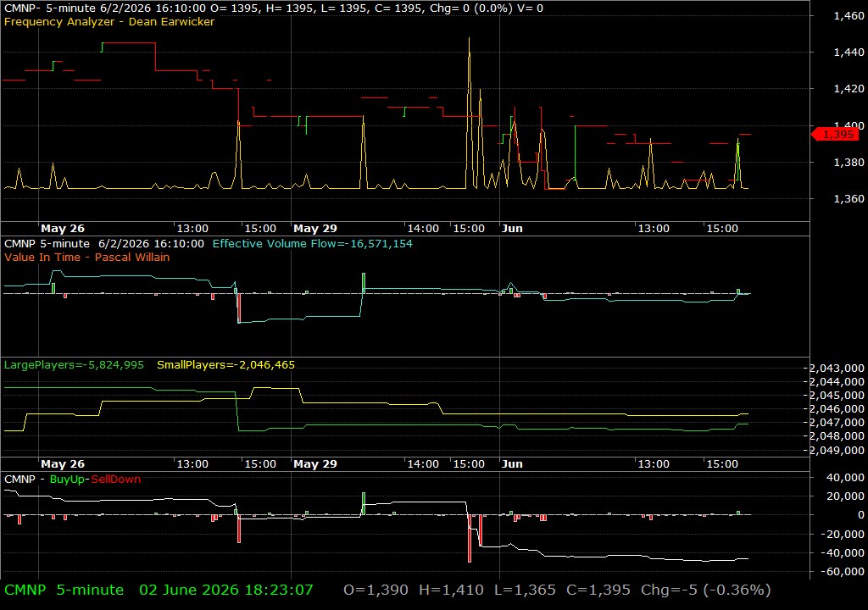This screenshot has width=868, height=610.
Task: Click the status bar timestamp 02 June 2026 18:23:07
Action: pyautogui.click(x=225, y=590)
